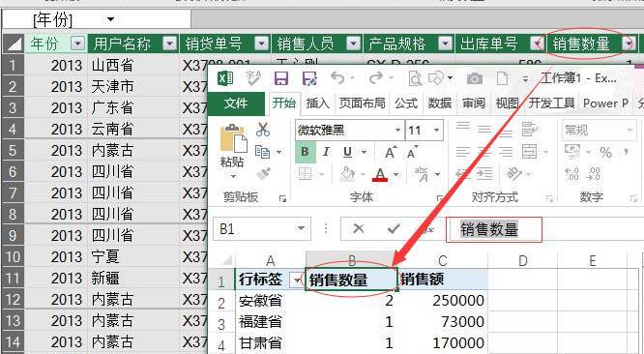Open the number format dropdown 常规
This screenshot has width=644, height=354.
click(x=629, y=131)
